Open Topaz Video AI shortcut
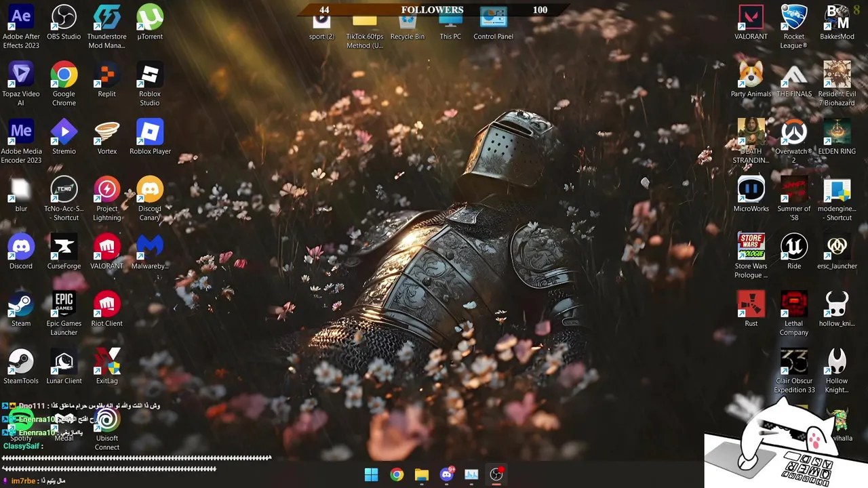Viewport: 868px width, 488px height. click(21, 85)
